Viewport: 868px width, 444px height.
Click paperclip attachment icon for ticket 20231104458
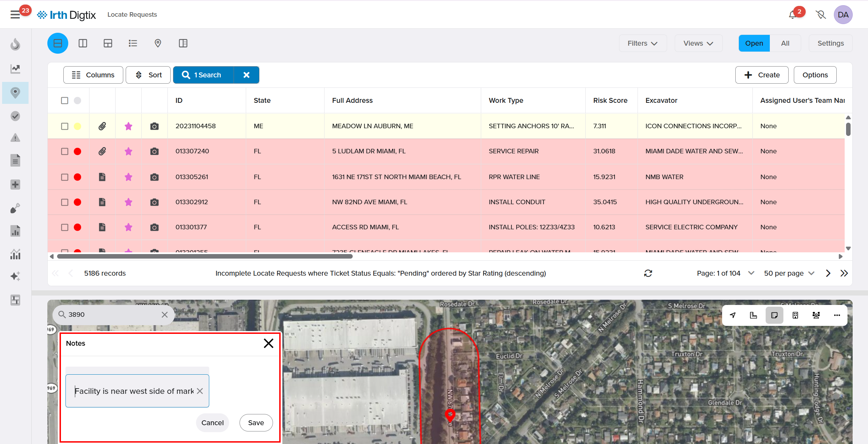tap(102, 126)
